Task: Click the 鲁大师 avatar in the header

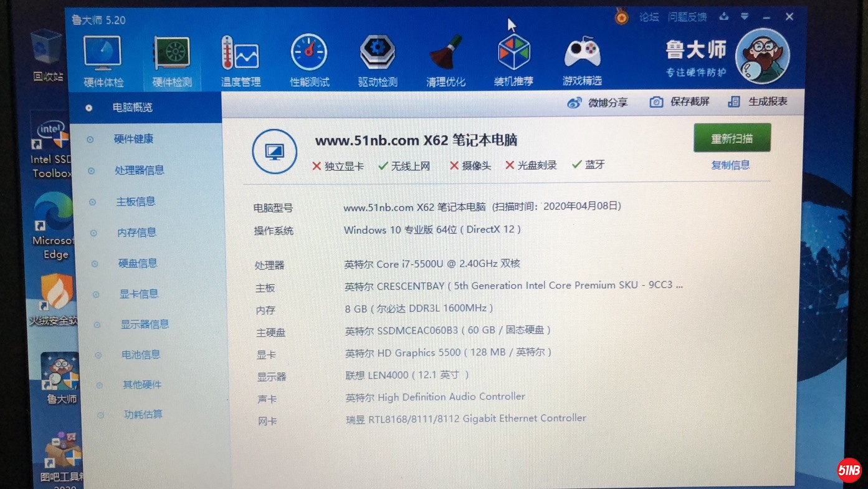Action: tap(761, 56)
